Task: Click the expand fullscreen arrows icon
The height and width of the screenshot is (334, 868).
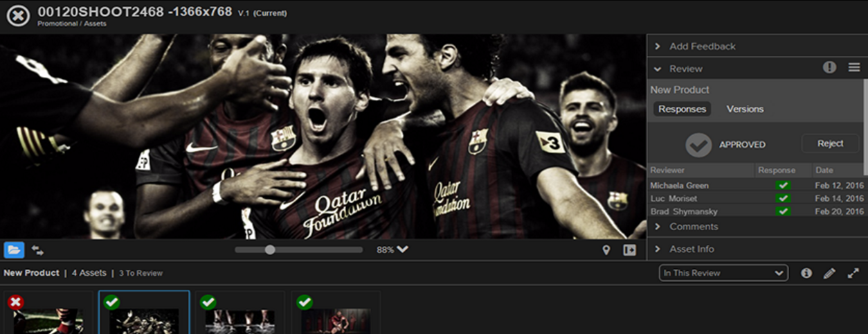Action: [853, 273]
